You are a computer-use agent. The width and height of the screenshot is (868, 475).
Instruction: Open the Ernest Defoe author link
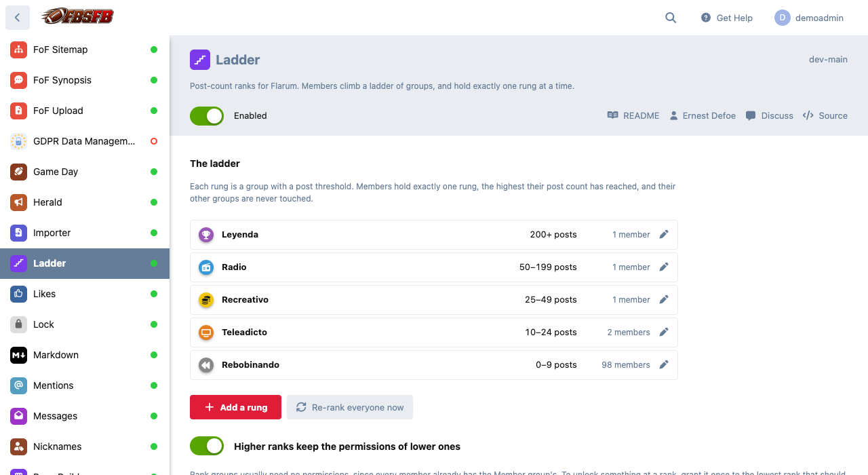pos(703,115)
